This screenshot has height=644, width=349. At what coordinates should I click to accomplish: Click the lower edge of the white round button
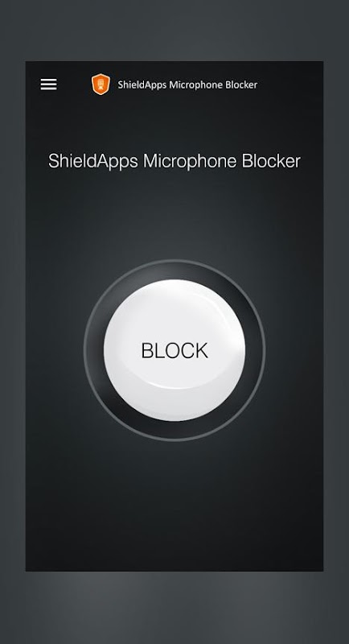click(x=174, y=413)
